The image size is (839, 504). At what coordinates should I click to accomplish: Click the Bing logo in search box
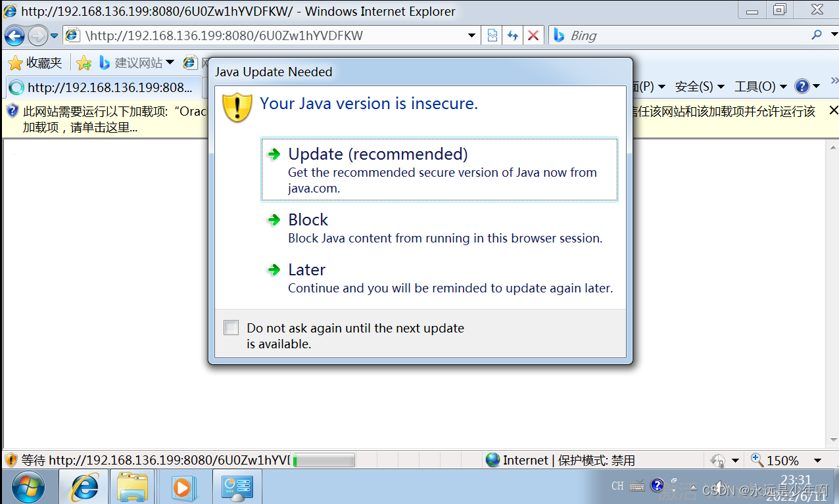pos(559,35)
